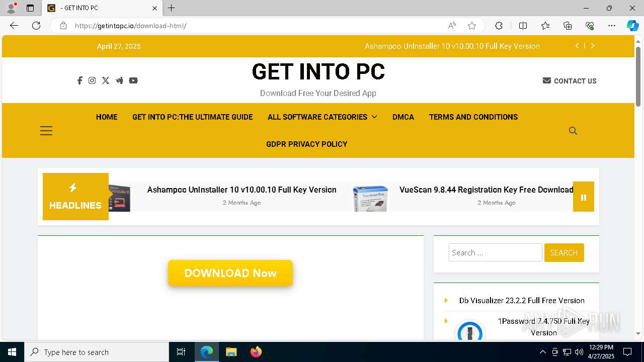Screen dimensions: 644x362
Task: Open 1Password 7.4.750 Full Key Version link
Action: (544, 327)
